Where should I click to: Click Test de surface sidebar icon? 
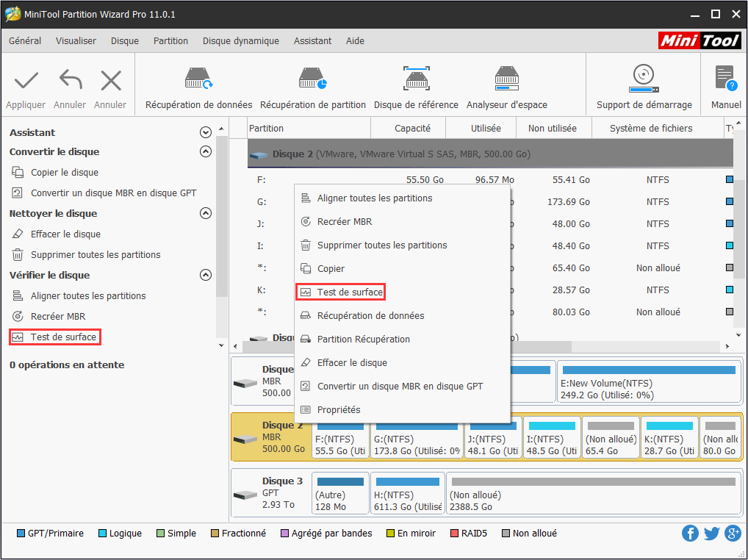coord(18,337)
